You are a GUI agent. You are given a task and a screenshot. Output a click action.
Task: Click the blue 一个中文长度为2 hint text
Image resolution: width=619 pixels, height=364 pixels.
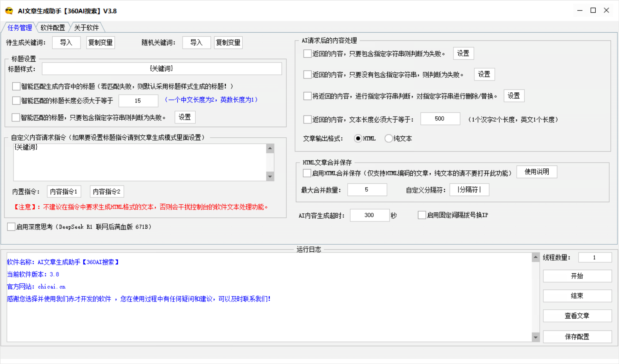point(211,100)
